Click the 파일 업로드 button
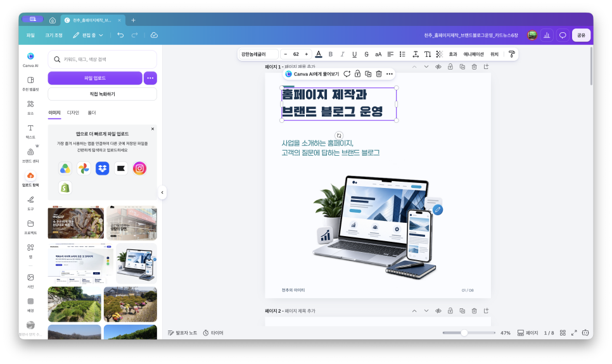Viewport: 612px width, 364px height. [x=95, y=78]
